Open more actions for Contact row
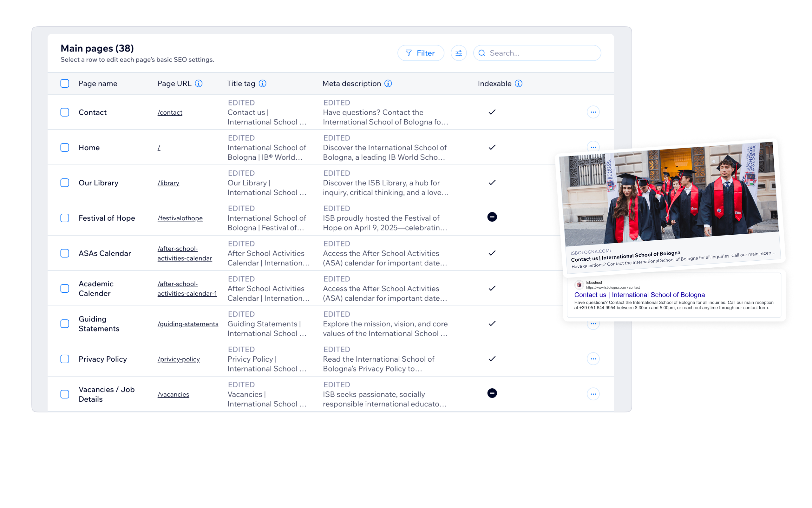The height and width of the screenshot is (508, 812). tap(593, 112)
